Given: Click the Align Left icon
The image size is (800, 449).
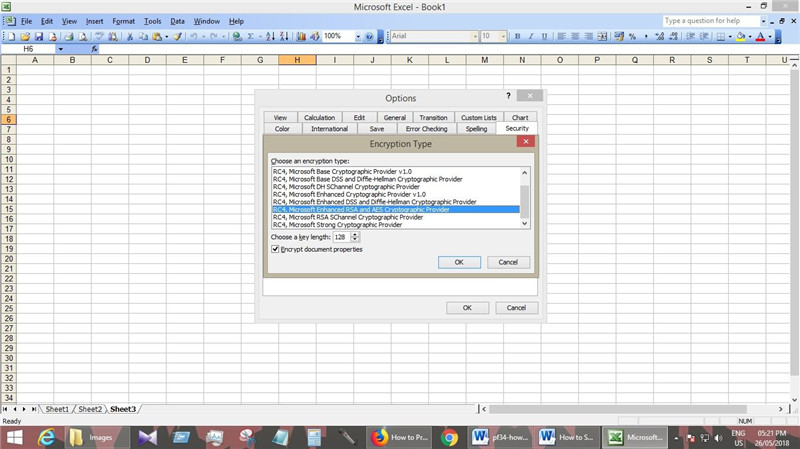Looking at the screenshot, I should pyautogui.click(x=561, y=36).
